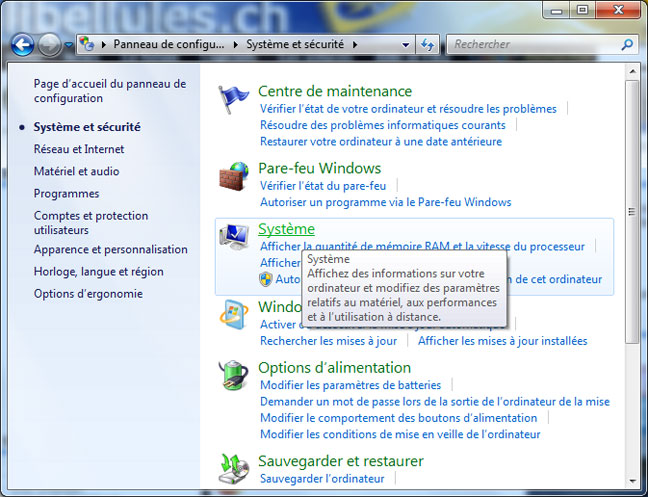The image size is (648, 497).
Task: Open Sauvegarder et restaurer heading
Action: click(x=341, y=461)
